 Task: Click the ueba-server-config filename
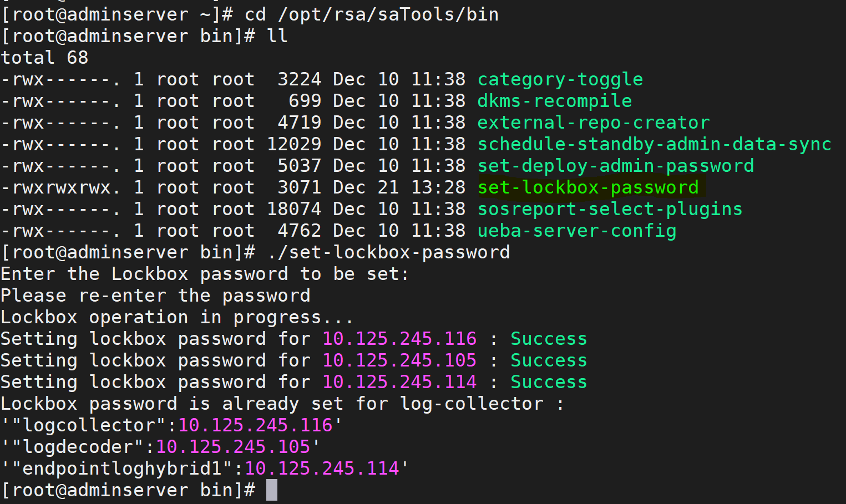[x=576, y=230]
